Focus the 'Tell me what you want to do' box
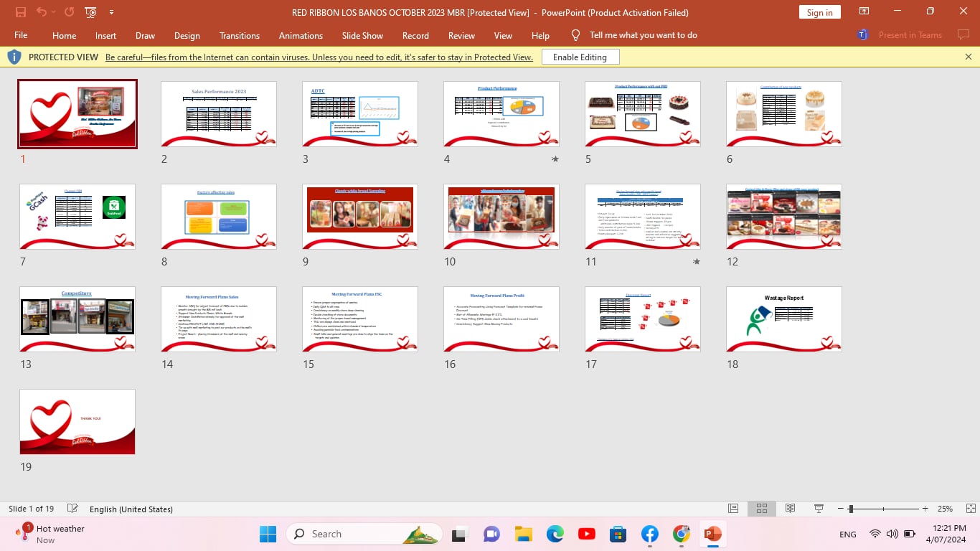This screenshot has width=980, height=551. pos(643,35)
